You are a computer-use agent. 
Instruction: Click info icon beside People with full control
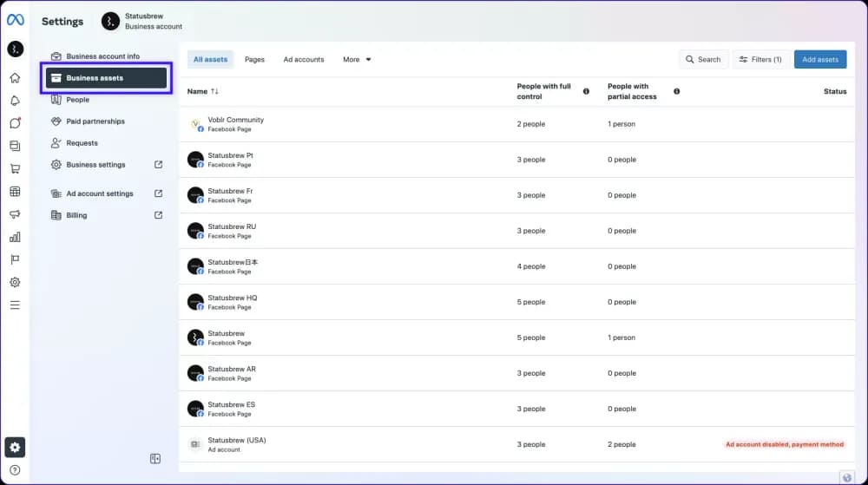(586, 91)
